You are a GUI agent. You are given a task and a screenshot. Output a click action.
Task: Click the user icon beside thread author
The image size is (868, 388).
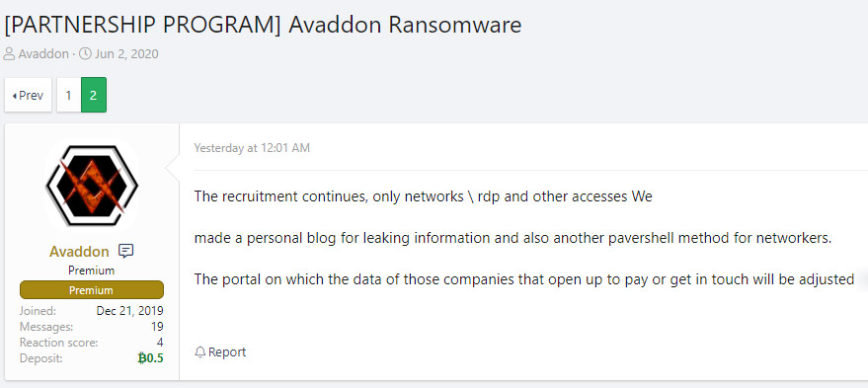(9, 53)
